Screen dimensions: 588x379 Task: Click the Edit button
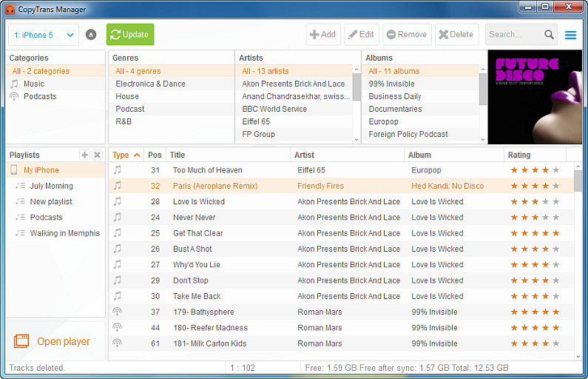[x=362, y=35]
